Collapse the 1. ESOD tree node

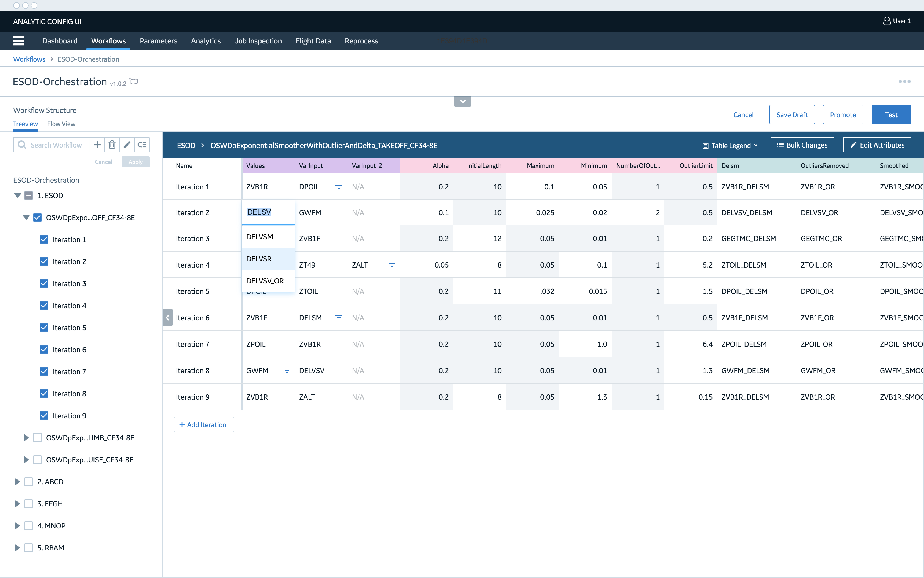pos(17,195)
